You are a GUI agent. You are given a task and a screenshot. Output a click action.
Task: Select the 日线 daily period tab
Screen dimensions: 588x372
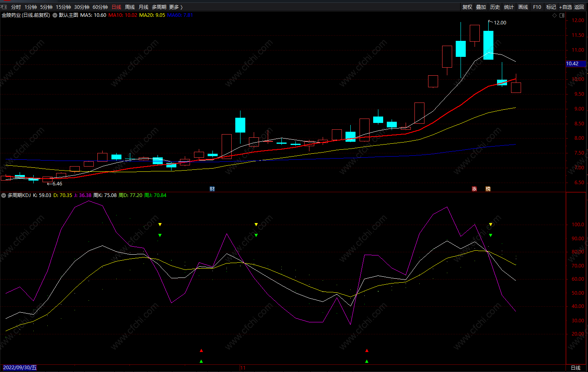[116, 7]
